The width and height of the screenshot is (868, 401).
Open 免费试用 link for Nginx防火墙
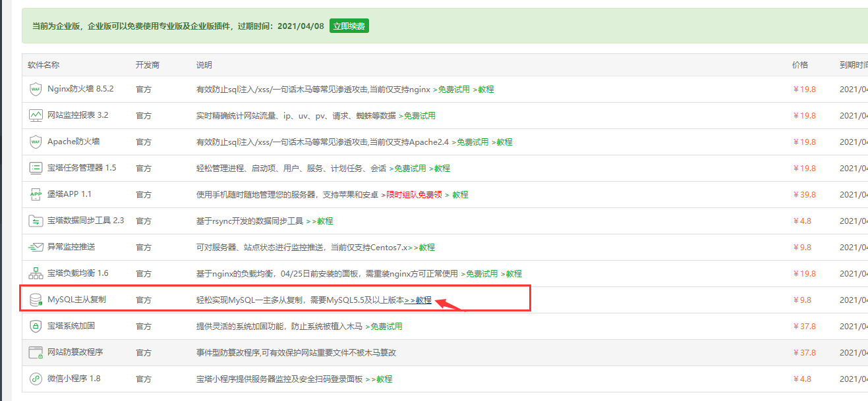(x=451, y=89)
